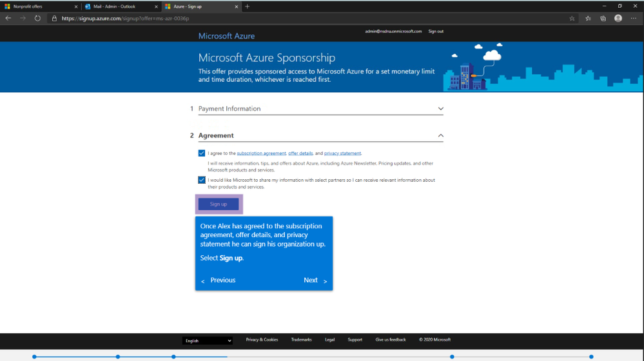Click the browser forward arrow
This screenshot has height=361, width=644.
23,18
